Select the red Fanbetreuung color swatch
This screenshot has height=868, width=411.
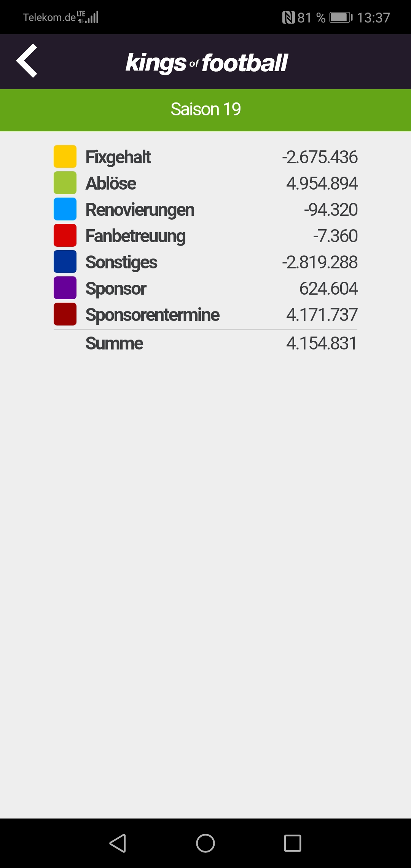click(x=65, y=235)
